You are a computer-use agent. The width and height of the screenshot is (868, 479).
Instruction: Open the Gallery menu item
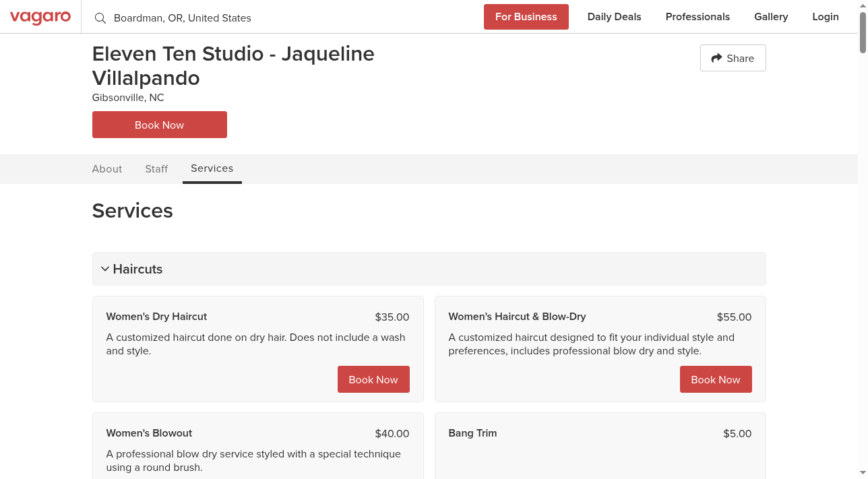pyautogui.click(x=771, y=17)
